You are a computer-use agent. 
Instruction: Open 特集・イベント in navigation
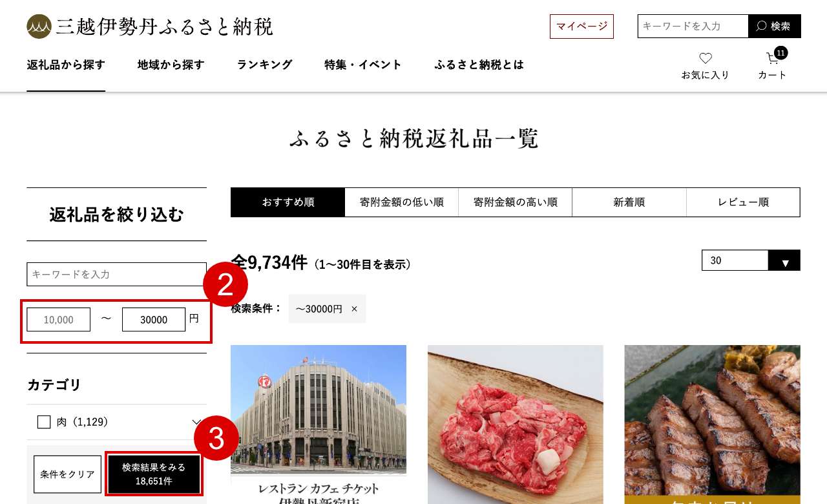(363, 65)
